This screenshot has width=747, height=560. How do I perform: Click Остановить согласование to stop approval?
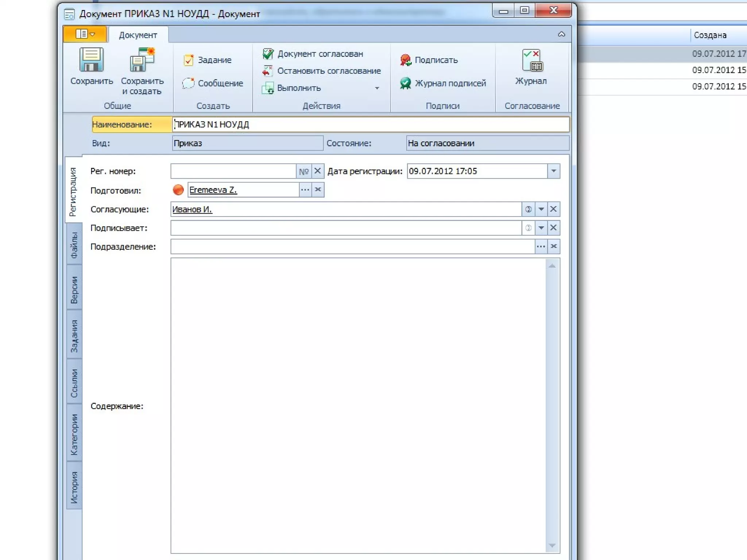click(x=322, y=71)
